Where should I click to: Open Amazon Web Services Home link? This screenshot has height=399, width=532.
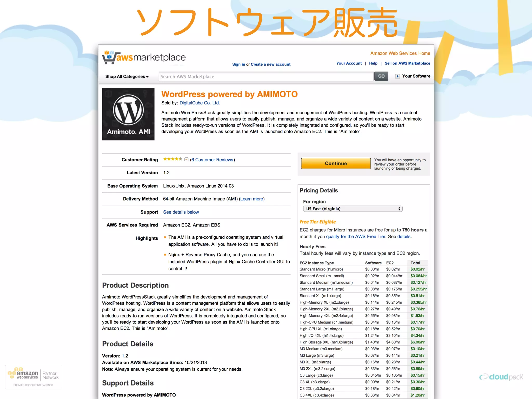(x=400, y=53)
